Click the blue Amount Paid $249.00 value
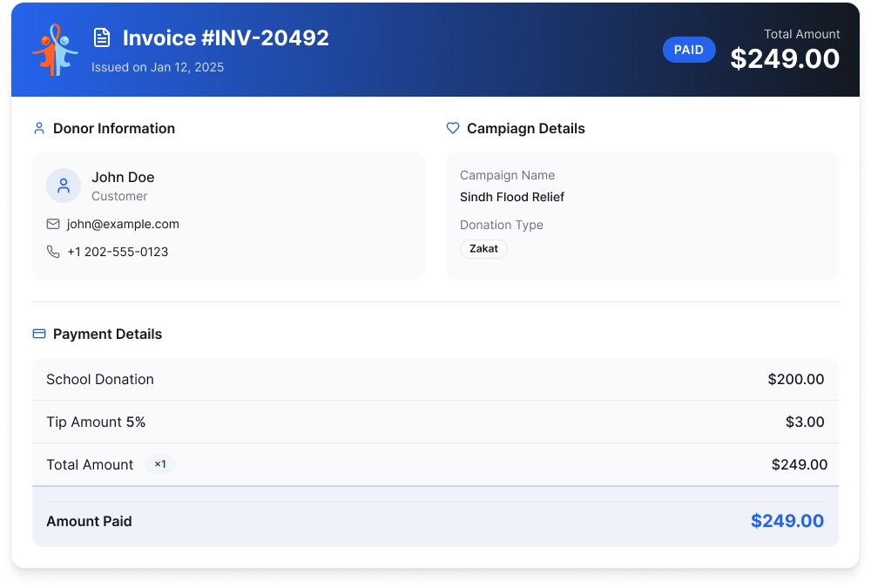 pos(787,521)
